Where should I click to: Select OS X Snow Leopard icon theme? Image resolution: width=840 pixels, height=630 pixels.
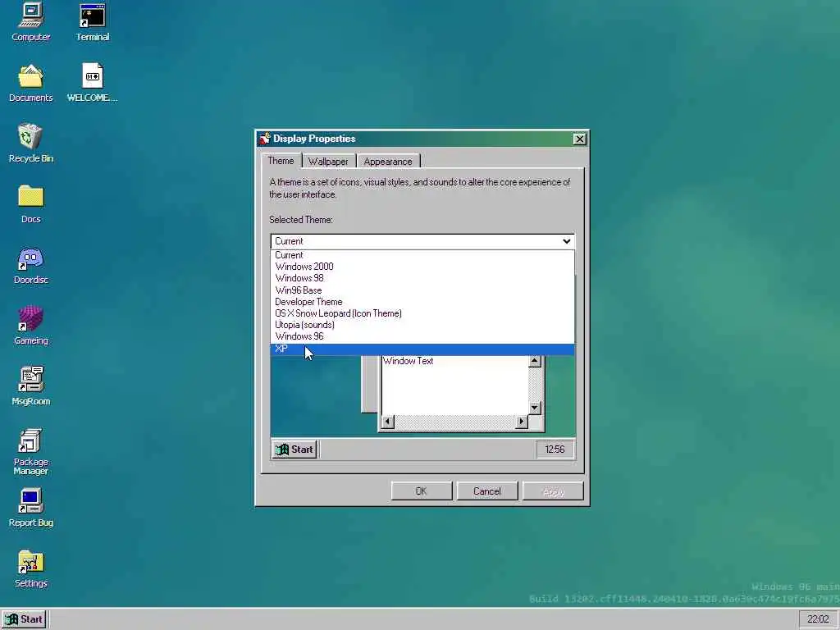[x=422, y=313]
